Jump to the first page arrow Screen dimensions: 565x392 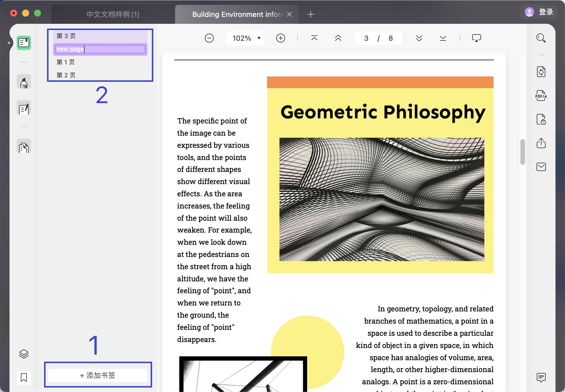(x=314, y=38)
